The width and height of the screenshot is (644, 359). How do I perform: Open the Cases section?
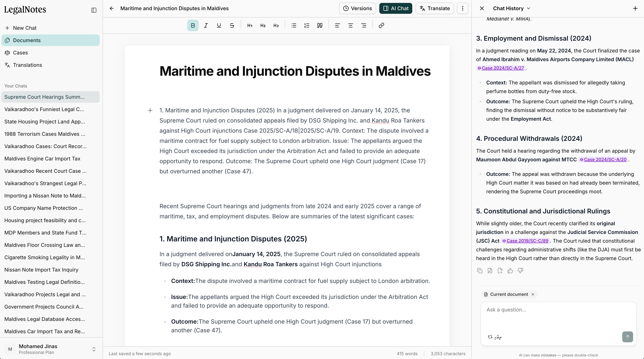[51, 53]
